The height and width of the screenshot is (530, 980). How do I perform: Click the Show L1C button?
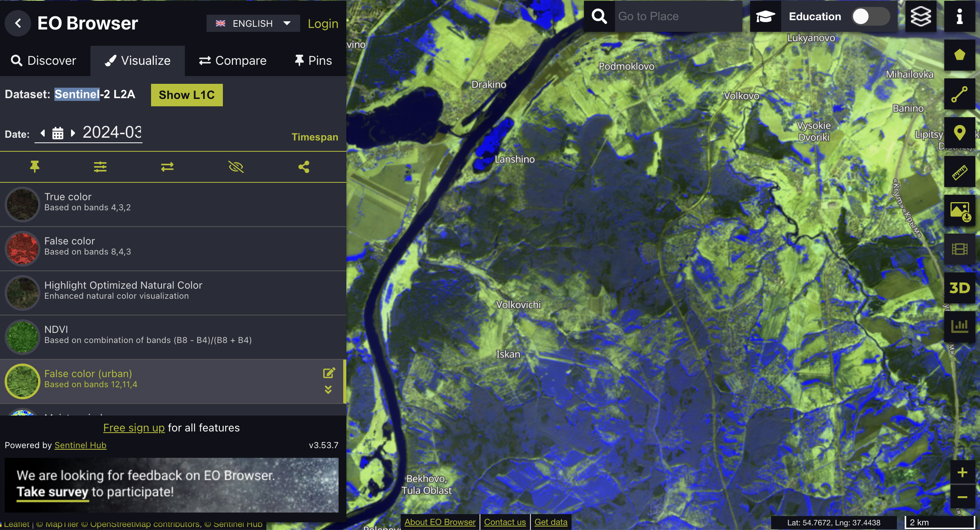(187, 95)
